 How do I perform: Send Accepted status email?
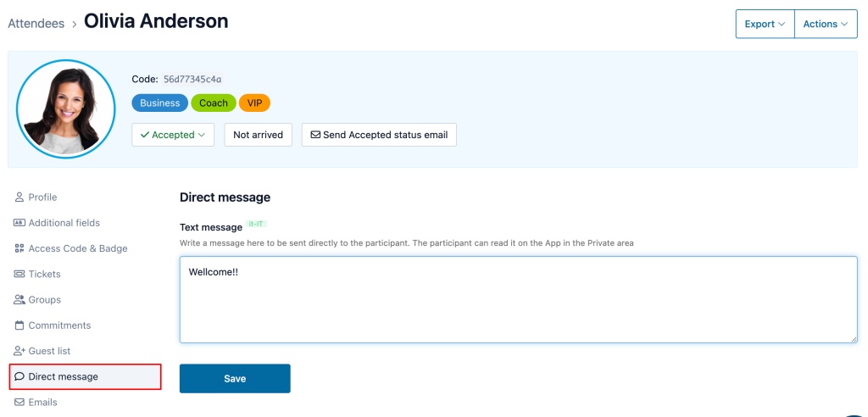[379, 135]
